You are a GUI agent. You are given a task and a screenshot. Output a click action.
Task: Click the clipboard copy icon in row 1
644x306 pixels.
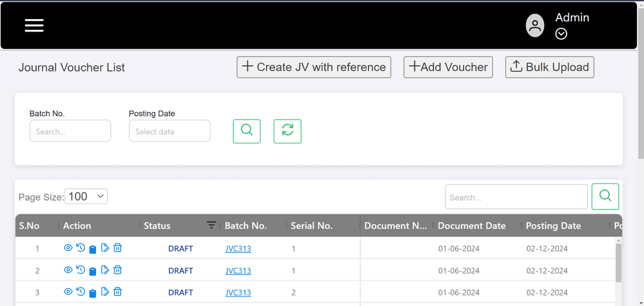92,249
